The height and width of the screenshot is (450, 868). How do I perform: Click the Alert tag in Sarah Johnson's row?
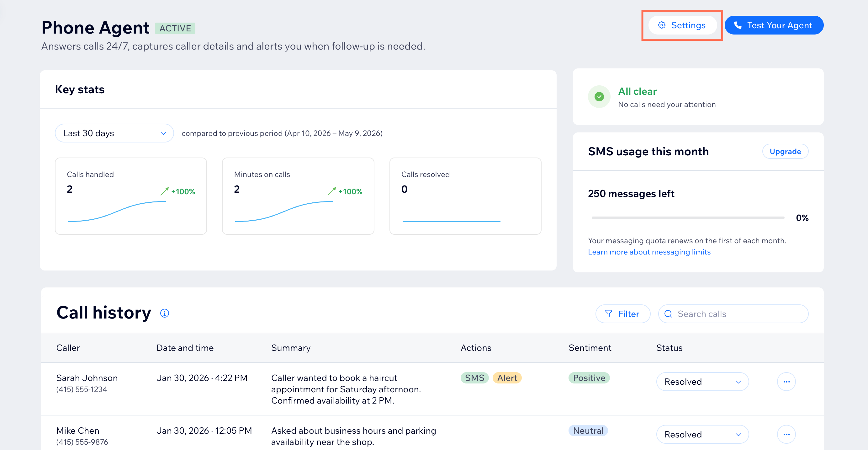pos(507,378)
